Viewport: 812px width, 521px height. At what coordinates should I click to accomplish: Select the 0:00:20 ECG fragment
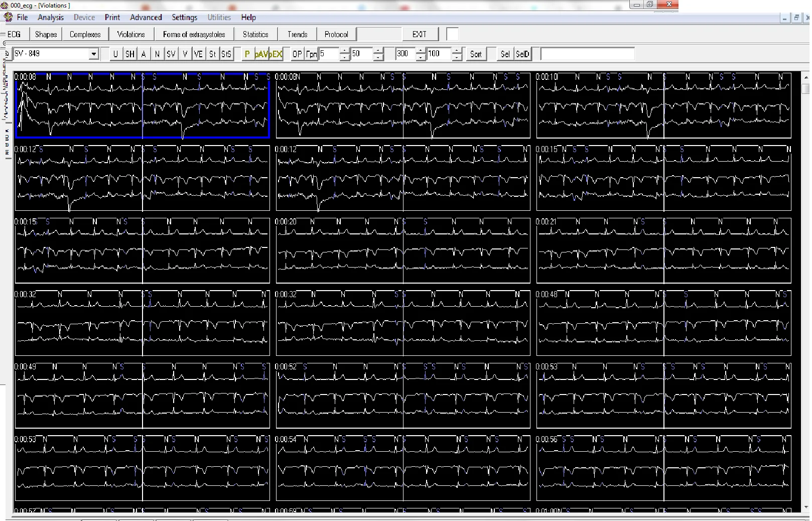tap(403, 250)
